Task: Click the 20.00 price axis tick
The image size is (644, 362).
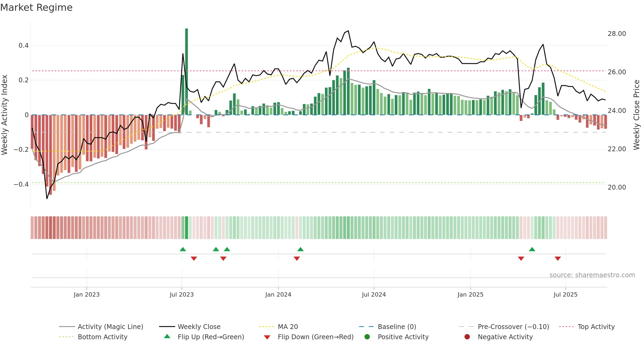Action: pos(617,187)
